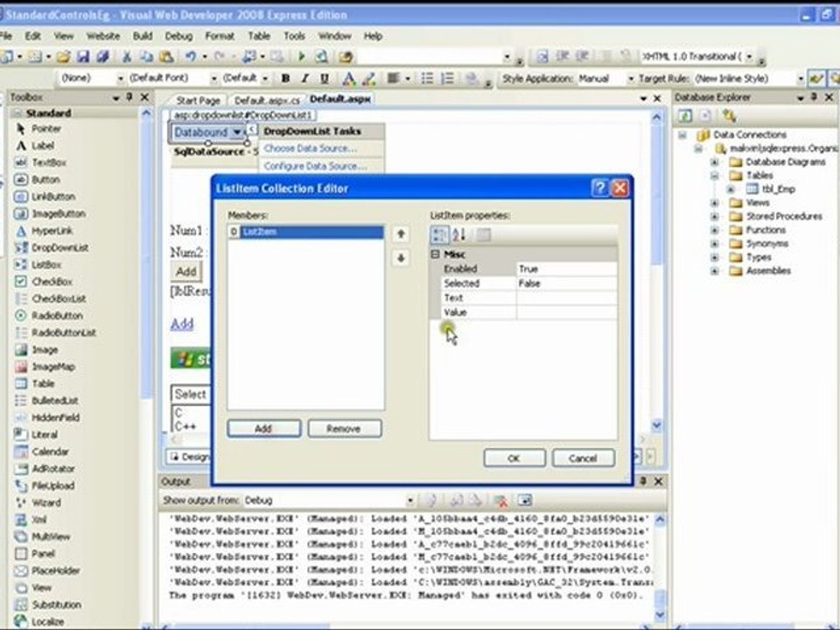Open the (None) block format dropdown
Image resolution: width=840 pixels, height=630 pixels.
120,78
